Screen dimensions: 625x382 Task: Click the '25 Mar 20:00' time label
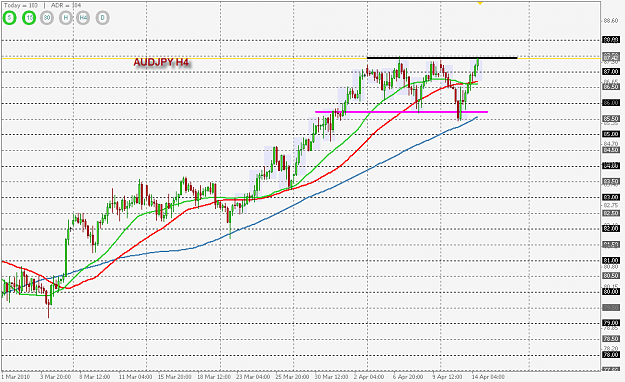pos(293,377)
